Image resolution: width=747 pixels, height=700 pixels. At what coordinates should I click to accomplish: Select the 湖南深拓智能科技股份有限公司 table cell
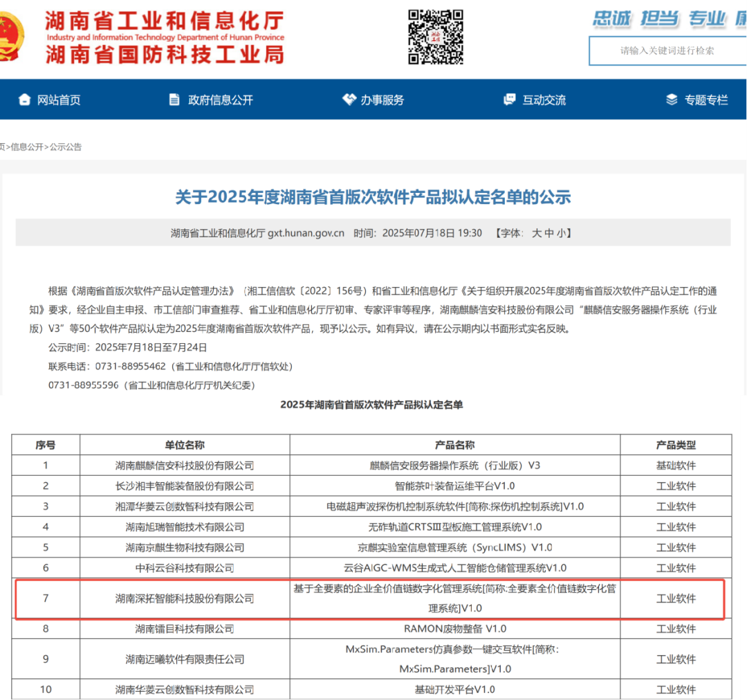[185, 598]
